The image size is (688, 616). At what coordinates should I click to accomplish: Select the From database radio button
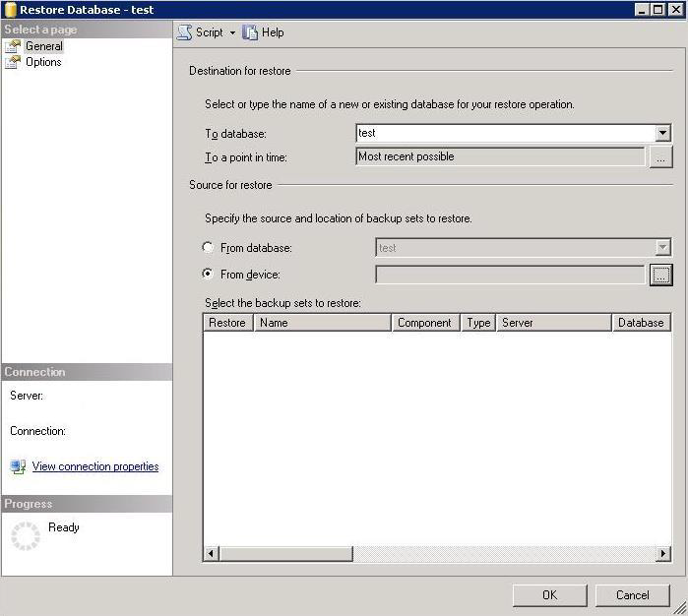208,248
